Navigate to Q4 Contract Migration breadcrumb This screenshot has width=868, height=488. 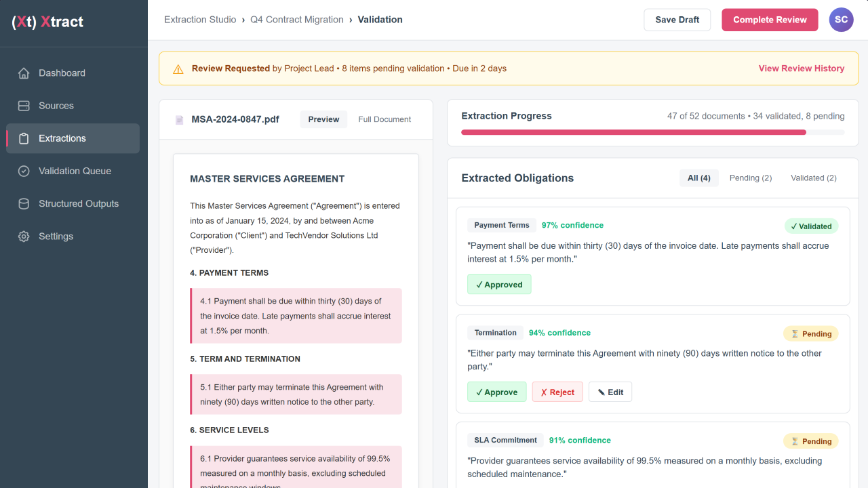coord(297,20)
